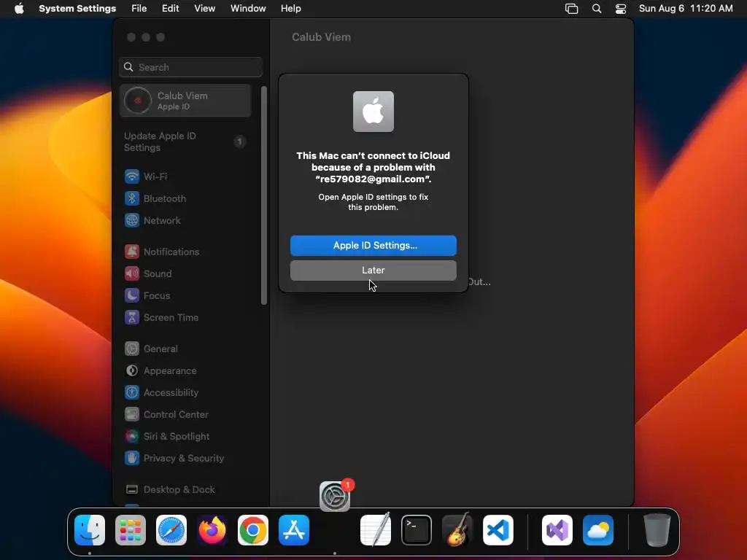Click Spotlight search icon in menu bar
This screenshot has width=747, height=560.
597,9
